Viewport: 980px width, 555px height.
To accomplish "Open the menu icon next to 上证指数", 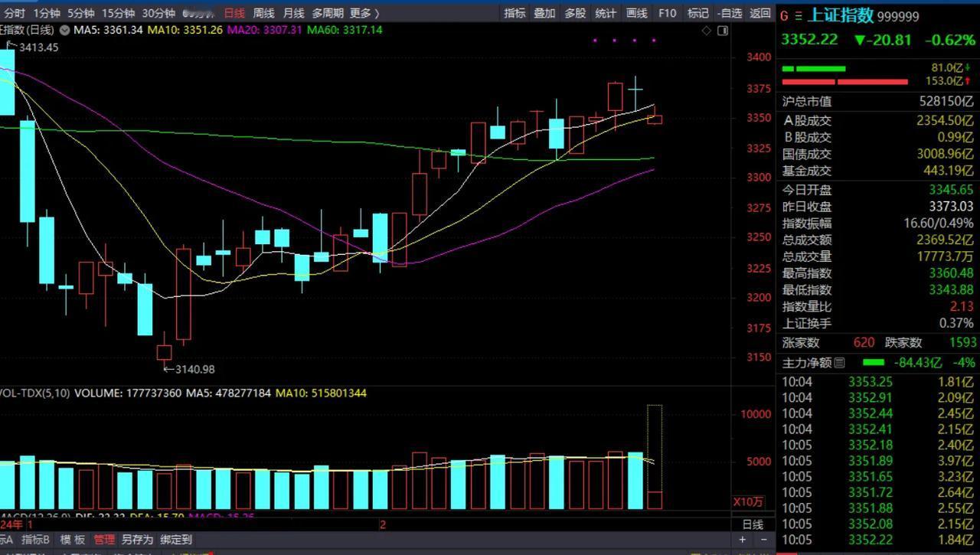I will tap(798, 15).
